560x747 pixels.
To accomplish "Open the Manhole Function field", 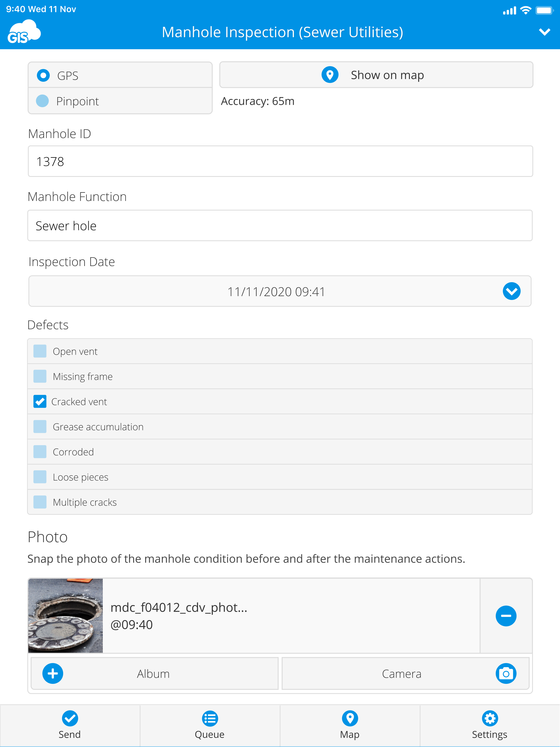I will (280, 226).
